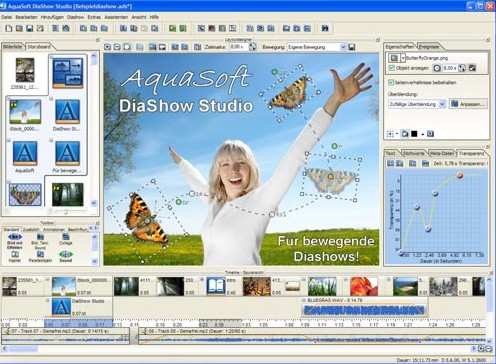
Task: Click the black color swatch in properties
Action: coord(414,134)
